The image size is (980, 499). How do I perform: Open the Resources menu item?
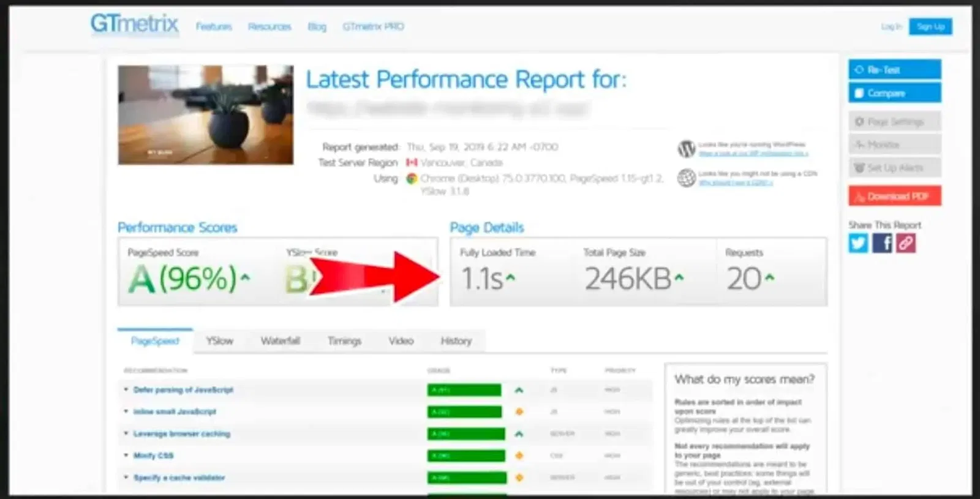tap(269, 27)
